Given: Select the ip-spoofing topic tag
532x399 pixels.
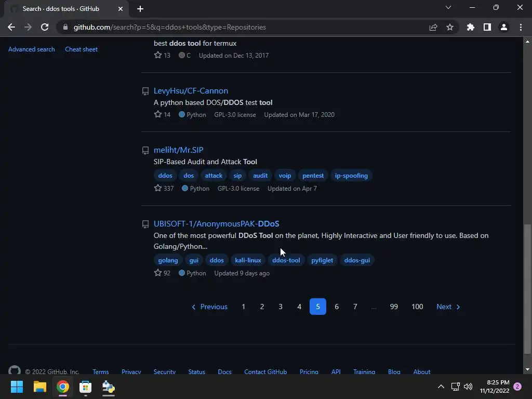Looking at the screenshot, I should click(x=351, y=176).
